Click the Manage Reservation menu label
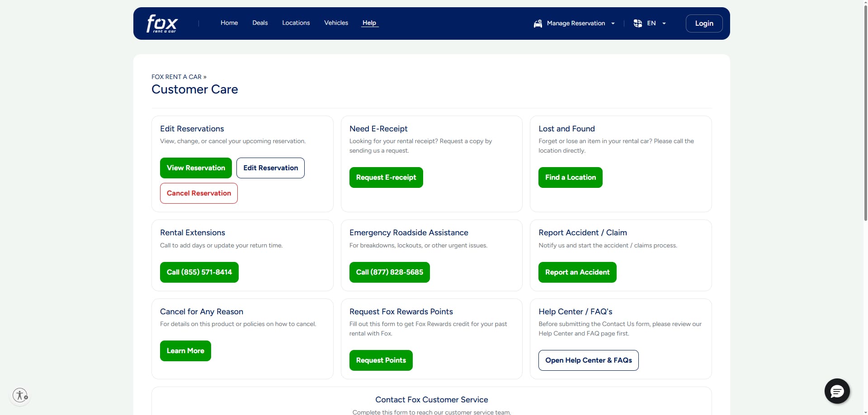Screen dimensions: 868x415 click(x=576, y=23)
